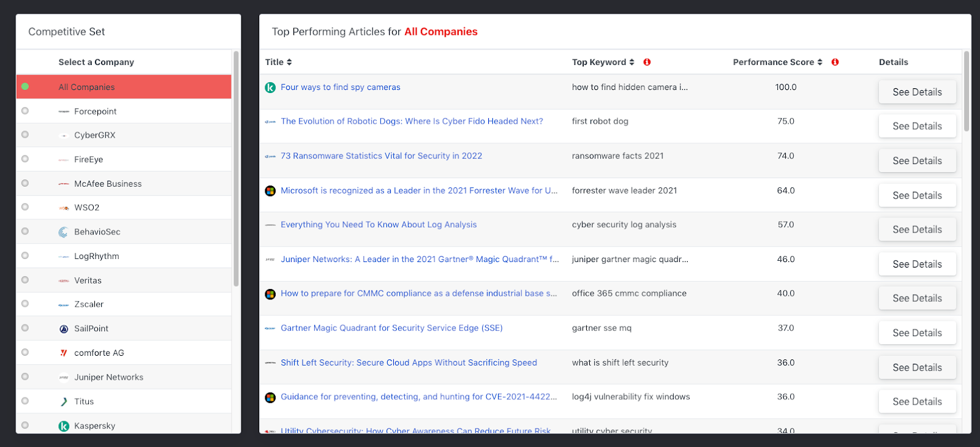Click the Select a Company header
This screenshot has height=447, width=980.
click(x=96, y=62)
